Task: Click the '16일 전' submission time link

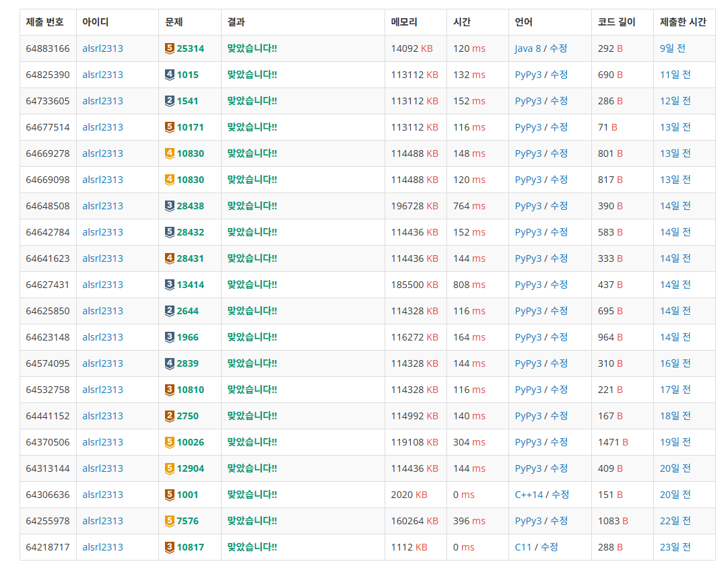Action: [675, 363]
